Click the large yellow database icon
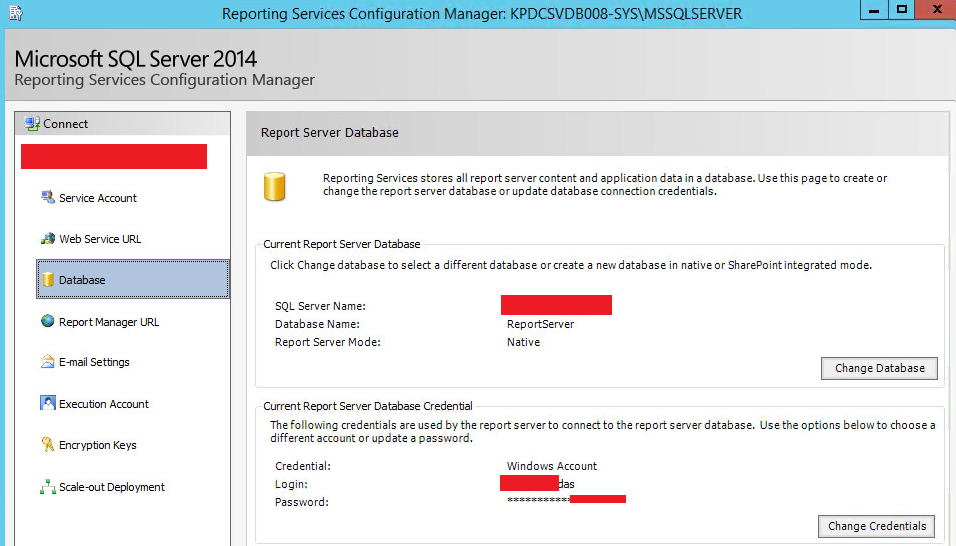 [x=274, y=186]
